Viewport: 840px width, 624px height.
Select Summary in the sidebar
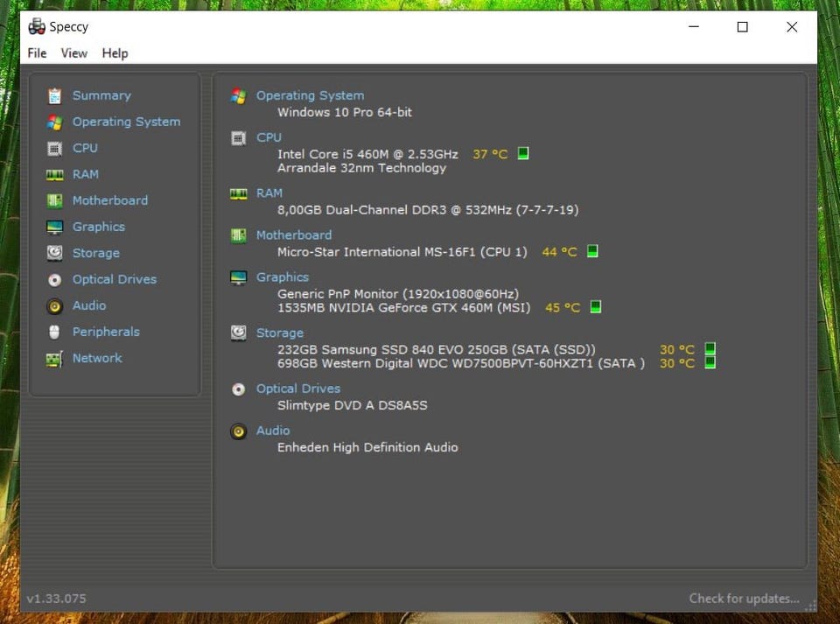click(x=101, y=95)
